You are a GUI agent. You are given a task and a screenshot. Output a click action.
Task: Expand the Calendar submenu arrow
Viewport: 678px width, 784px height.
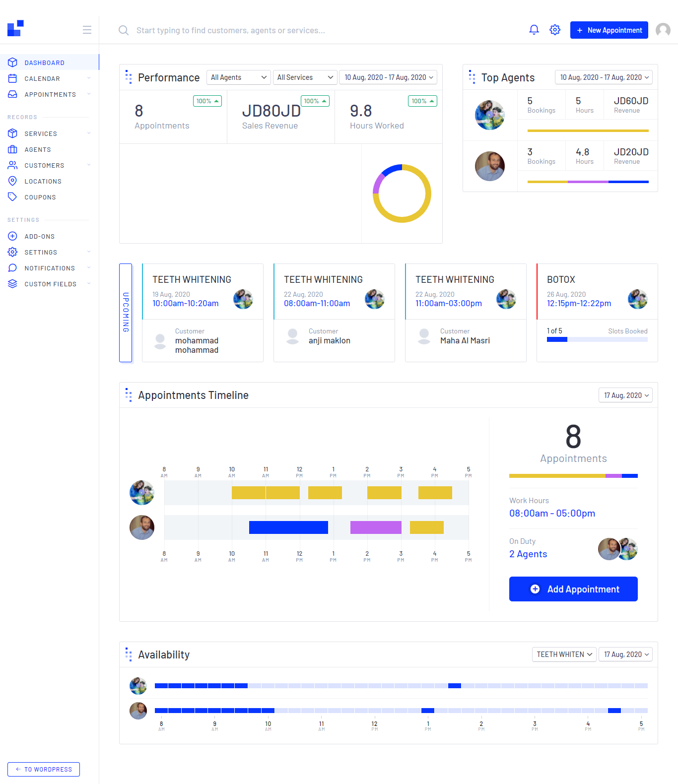[89, 78]
